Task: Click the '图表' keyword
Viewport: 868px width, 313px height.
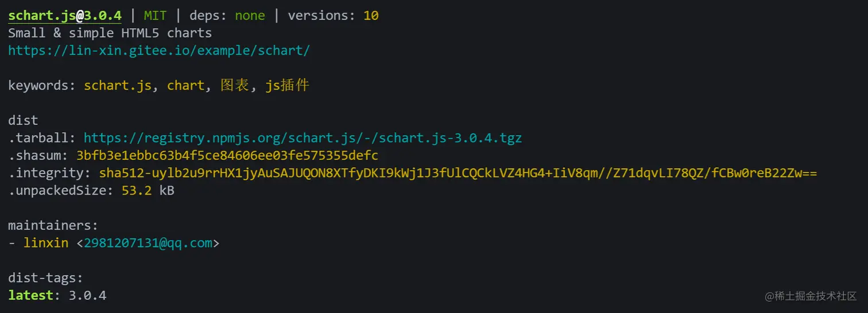Action: click(x=235, y=86)
